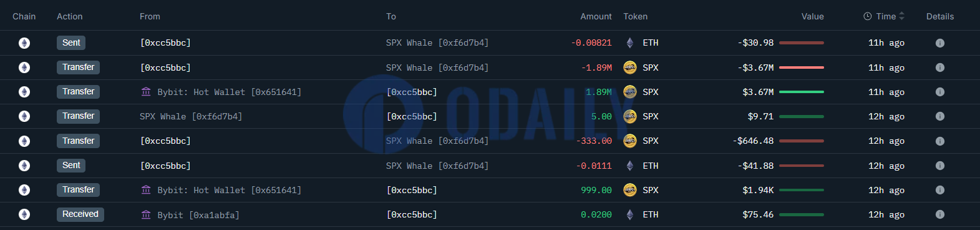The image size is (980, 230).
Task: Select Ethereum chain icon in the first row
Action: click(x=24, y=43)
